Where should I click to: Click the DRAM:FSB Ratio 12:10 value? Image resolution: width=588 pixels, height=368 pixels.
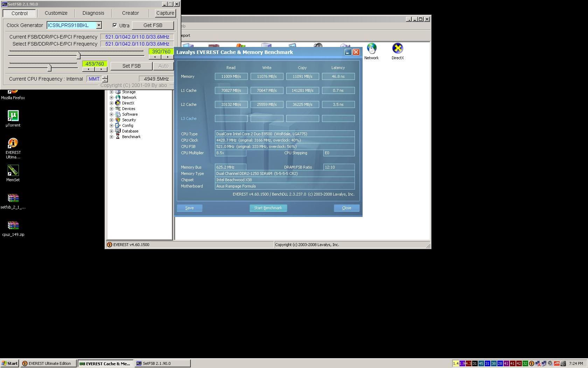(x=339, y=167)
